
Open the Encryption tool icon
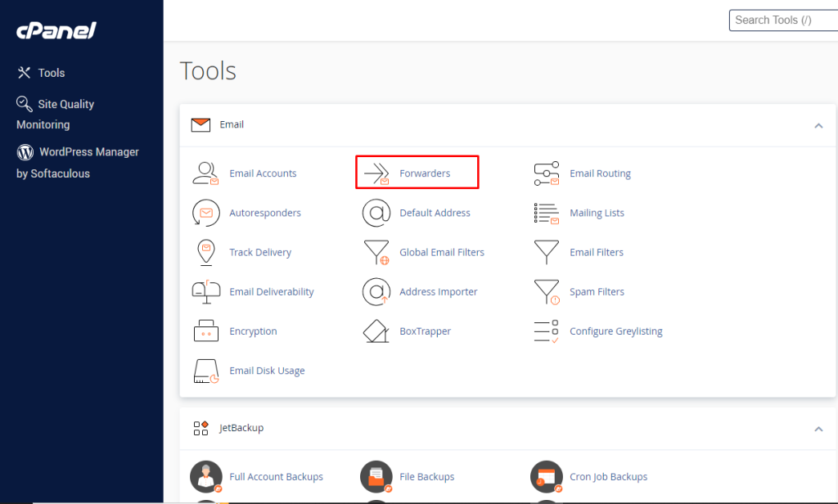205,331
